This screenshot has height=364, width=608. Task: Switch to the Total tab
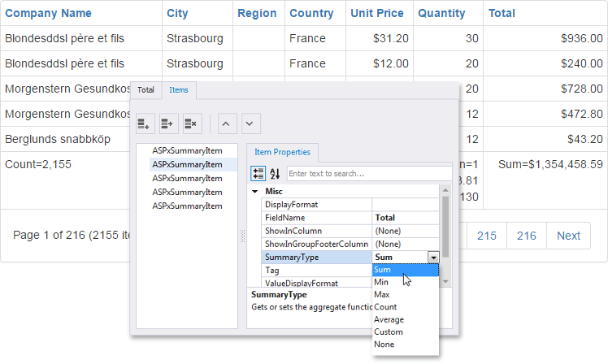click(145, 90)
